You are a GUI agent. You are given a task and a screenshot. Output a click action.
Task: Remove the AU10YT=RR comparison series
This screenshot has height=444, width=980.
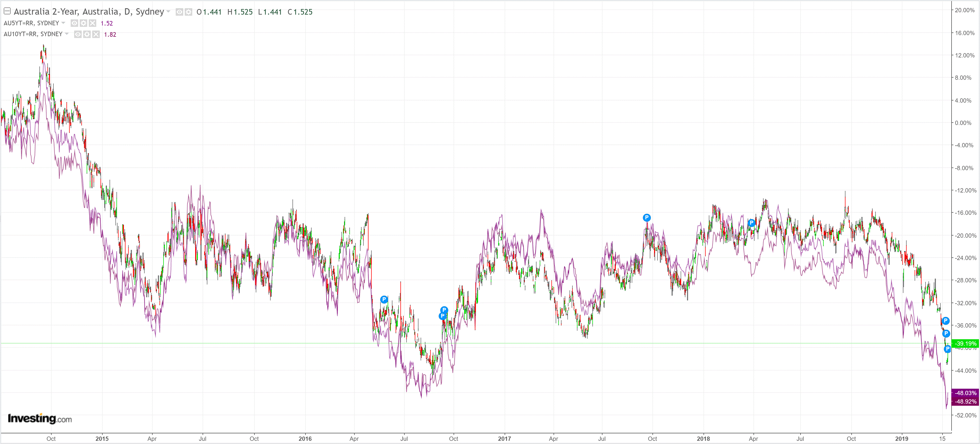pyautogui.click(x=96, y=34)
